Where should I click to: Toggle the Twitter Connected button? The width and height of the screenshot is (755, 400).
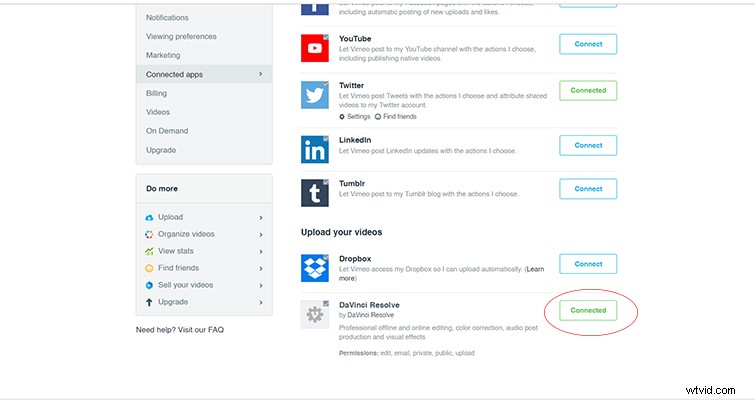[588, 90]
